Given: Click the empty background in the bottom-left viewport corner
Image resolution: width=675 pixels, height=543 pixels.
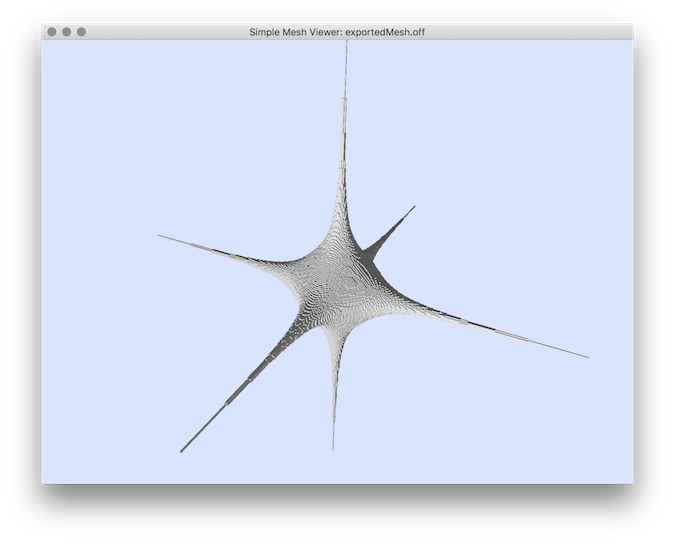Looking at the screenshot, I should click(90, 450).
